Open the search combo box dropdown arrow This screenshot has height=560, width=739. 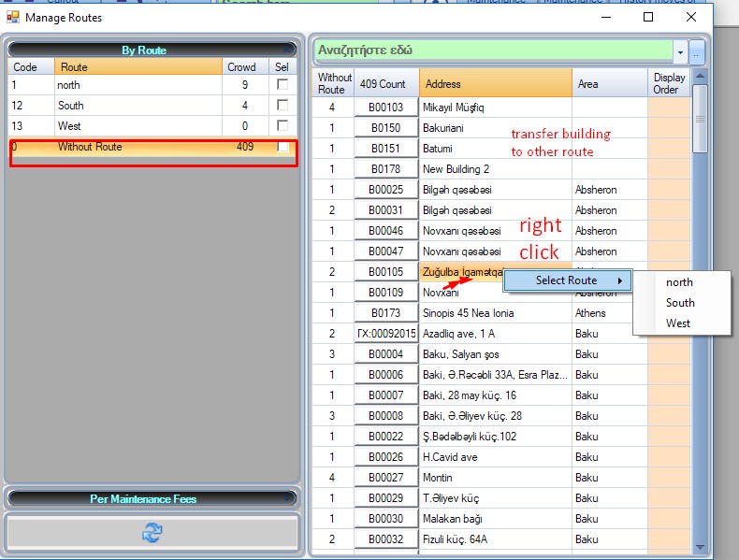(x=680, y=51)
